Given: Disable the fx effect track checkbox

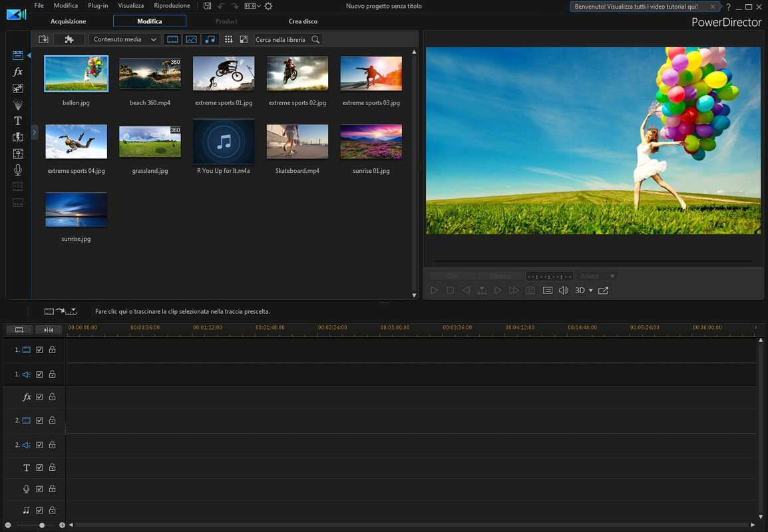Looking at the screenshot, I should [x=39, y=397].
